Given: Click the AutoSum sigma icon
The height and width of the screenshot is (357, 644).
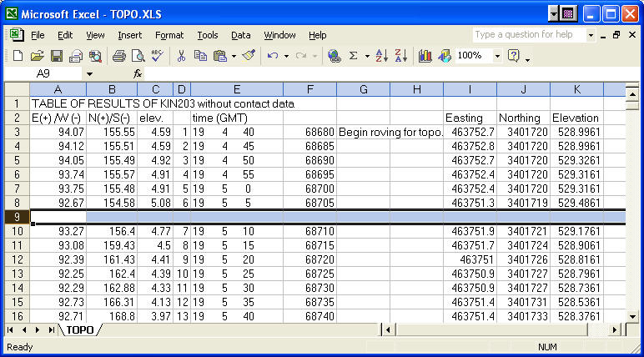Looking at the screenshot, I should click(x=354, y=56).
